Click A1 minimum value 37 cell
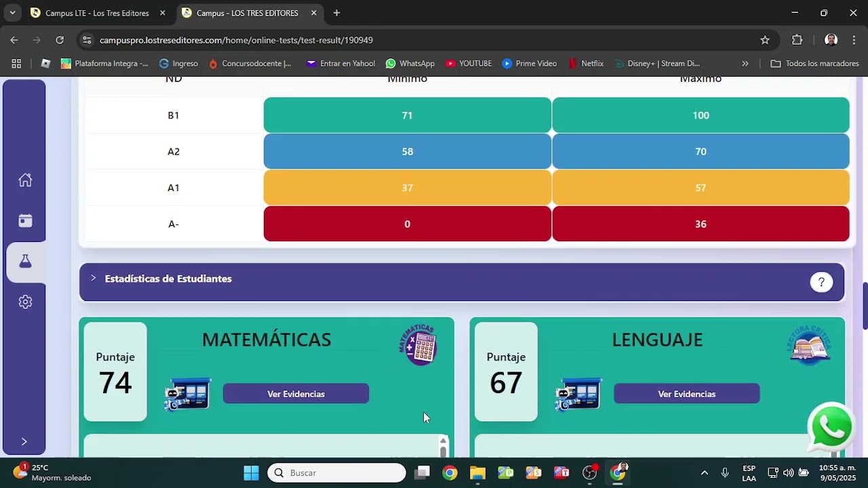 pyautogui.click(x=407, y=188)
